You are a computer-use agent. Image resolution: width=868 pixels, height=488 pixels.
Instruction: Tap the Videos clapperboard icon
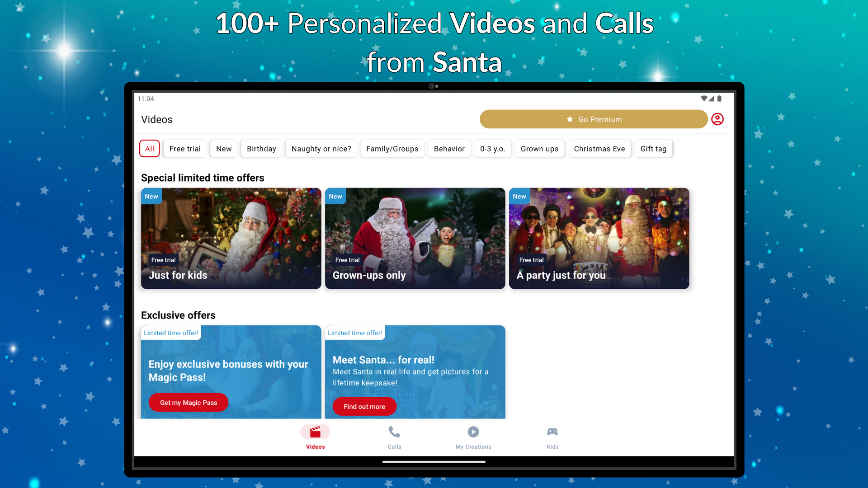pos(315,432)
